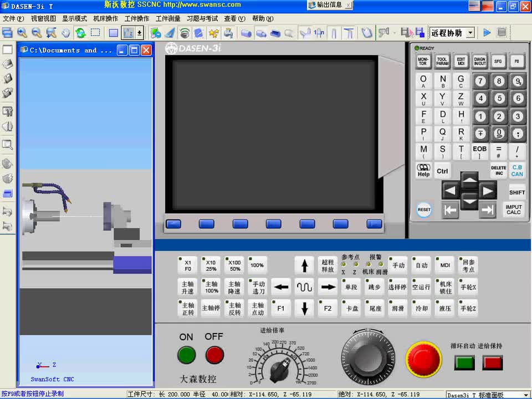Click the DASEN-3i CNC display screen
This screenshot has height=399, width=532.
tap(274, 134)
